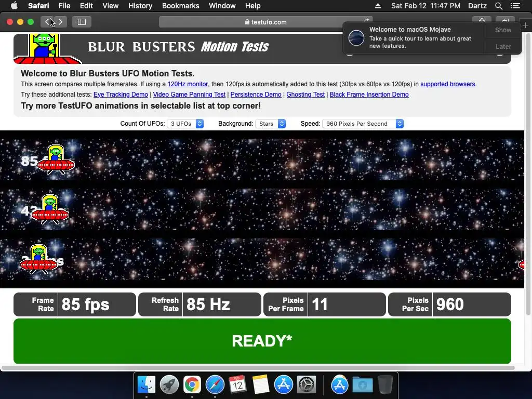
Task: Open Notes app in the Dock
Action: 261,385
